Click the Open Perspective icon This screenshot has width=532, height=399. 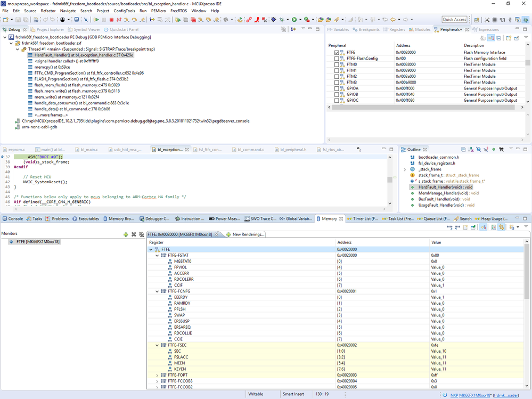(477, 20)
